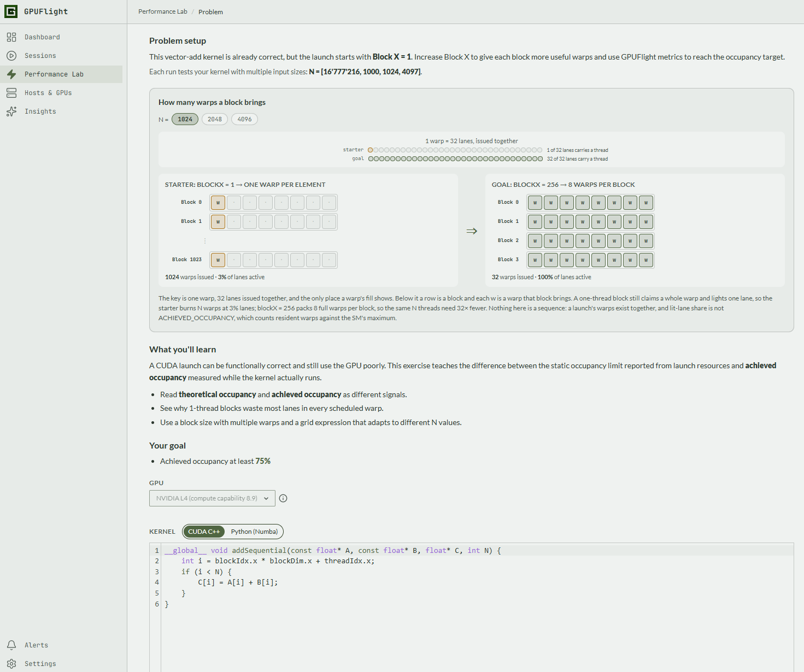
Task: Click 'GOAL: BLOCKX = 256' panel title
Action: (x=564, y=185)
